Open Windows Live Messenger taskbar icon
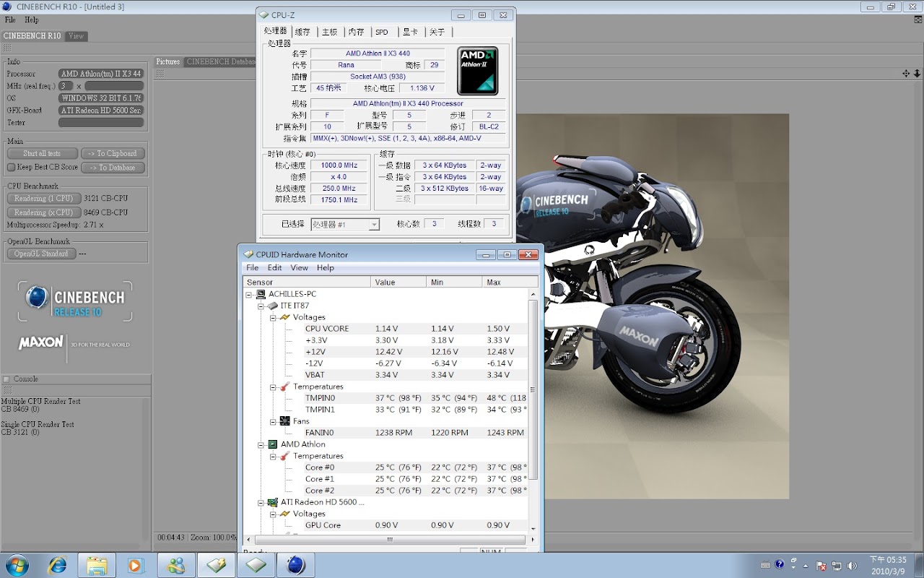The image size is (924, 578). 176,565
